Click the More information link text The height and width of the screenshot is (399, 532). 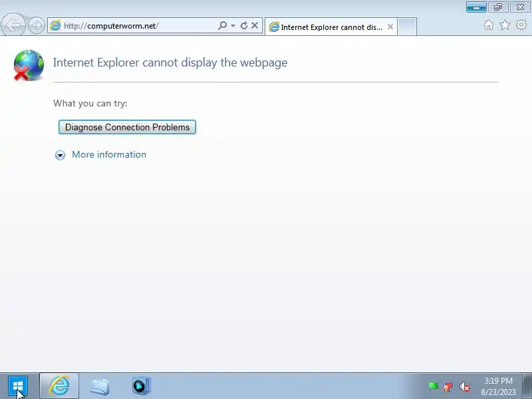click(x=109, y=155)
